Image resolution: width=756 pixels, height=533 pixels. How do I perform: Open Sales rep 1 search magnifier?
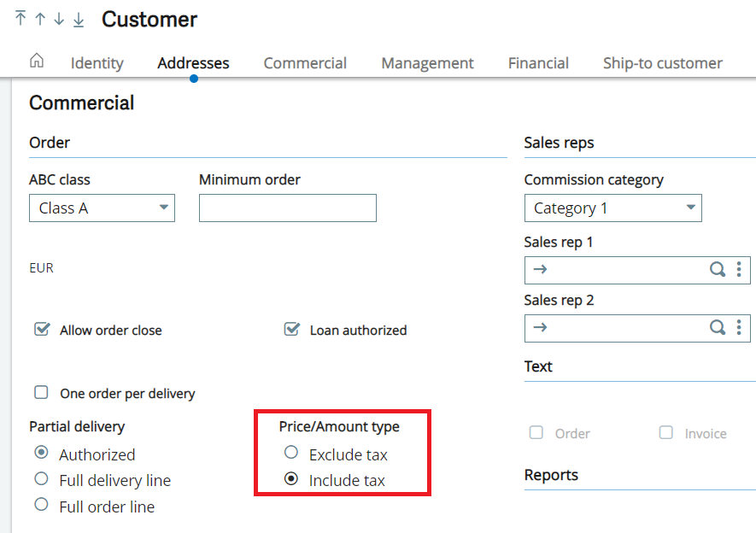click(718, 270)
